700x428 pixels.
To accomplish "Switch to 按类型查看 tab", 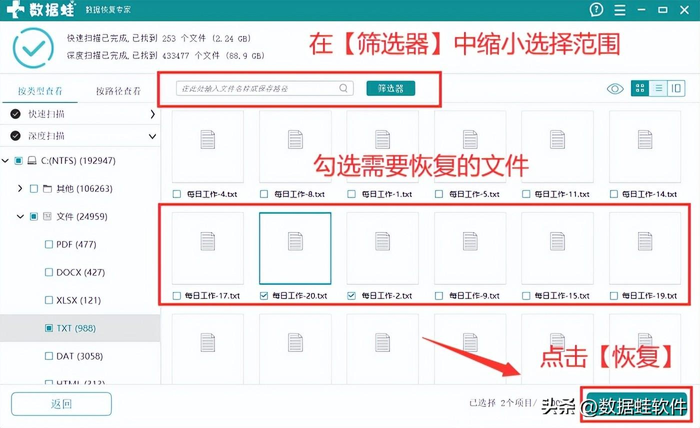I will pos(40,91).
